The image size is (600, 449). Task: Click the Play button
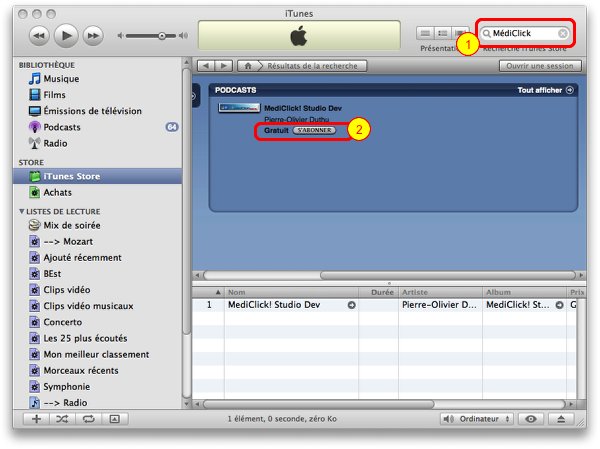tap(66, 36)
